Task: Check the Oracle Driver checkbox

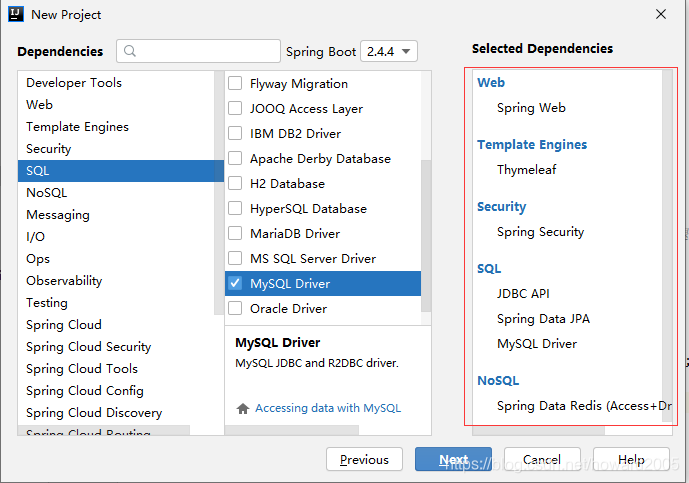Action: coord(235,308)
